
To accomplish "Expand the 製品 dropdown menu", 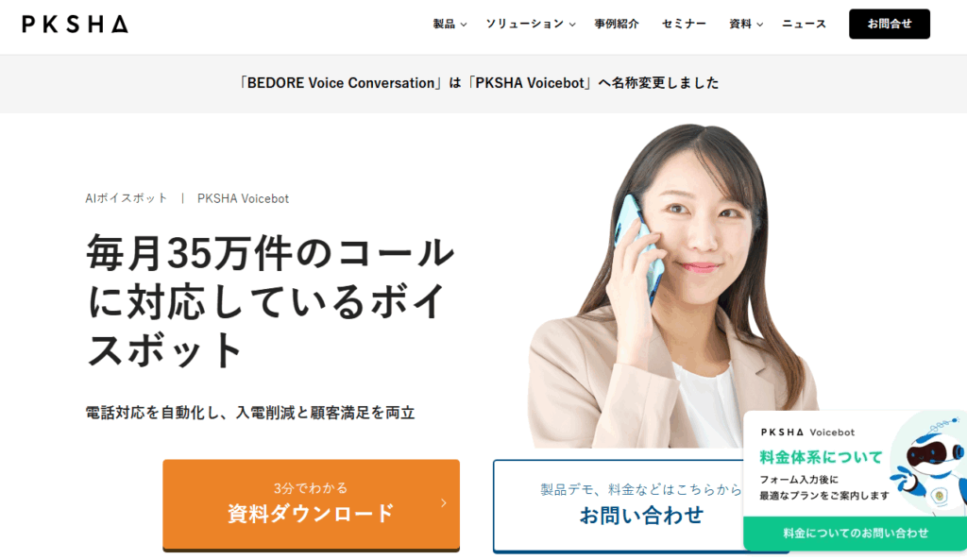I will click(x=450, y=24).
